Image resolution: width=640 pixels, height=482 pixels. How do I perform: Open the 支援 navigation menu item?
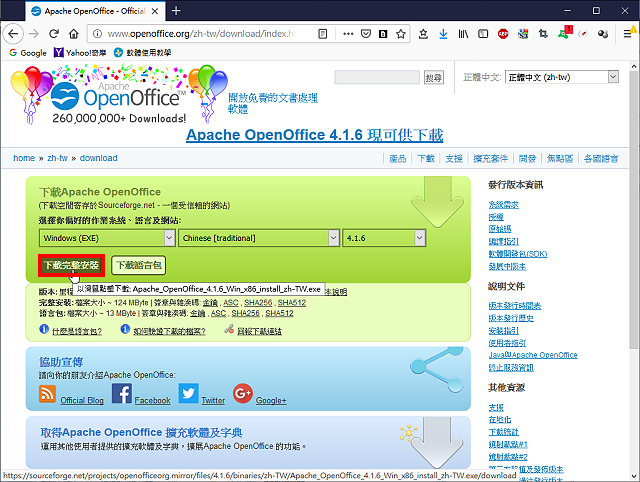click(x=454, y=158)
